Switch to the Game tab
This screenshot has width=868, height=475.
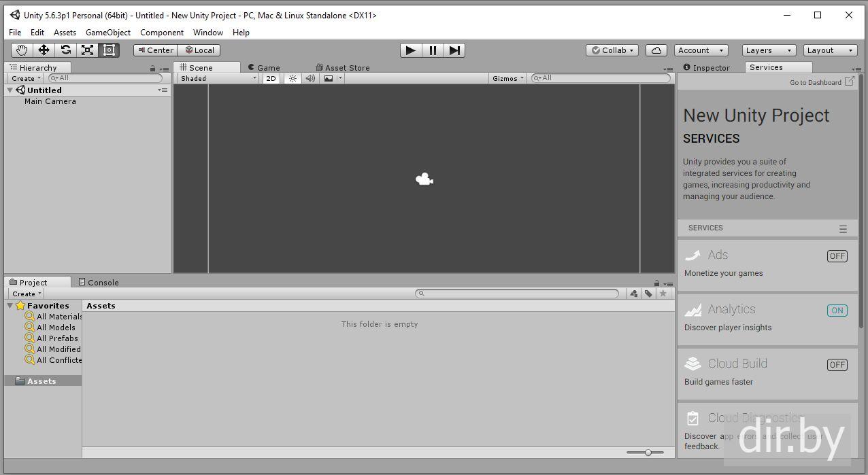[264, 67]
